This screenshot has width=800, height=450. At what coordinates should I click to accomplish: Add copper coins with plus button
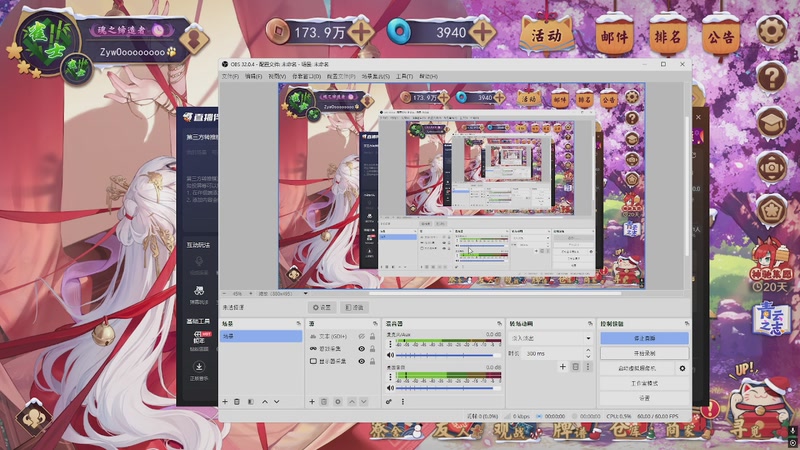point(361,32)
